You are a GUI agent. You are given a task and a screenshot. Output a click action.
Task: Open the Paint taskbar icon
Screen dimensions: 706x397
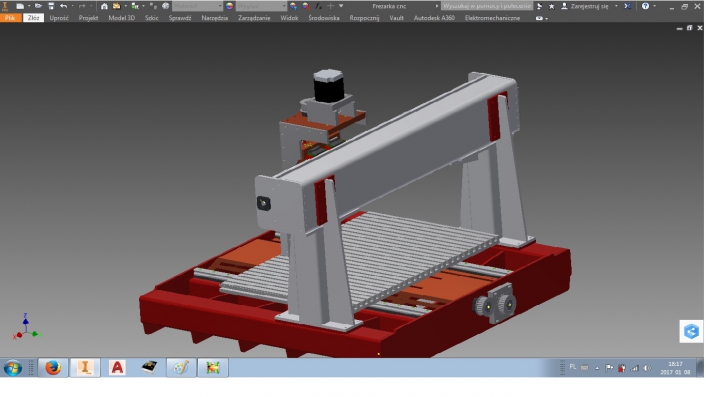click(181, 368)
